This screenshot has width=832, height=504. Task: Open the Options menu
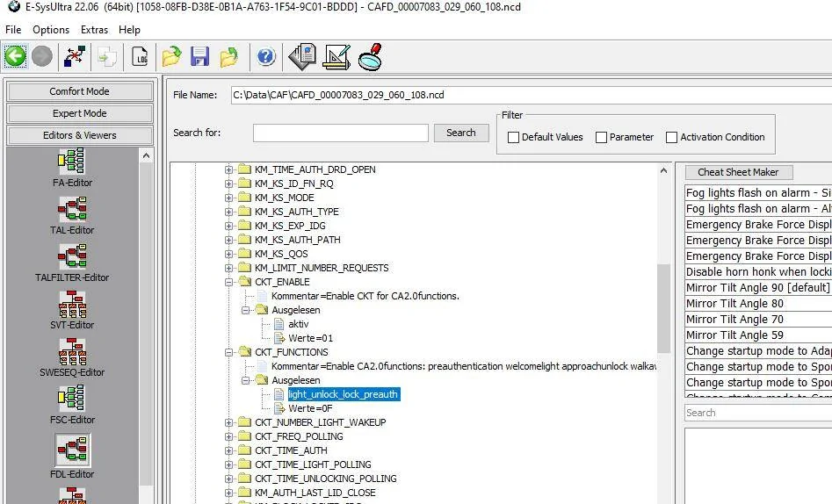[x=51, y=30]
